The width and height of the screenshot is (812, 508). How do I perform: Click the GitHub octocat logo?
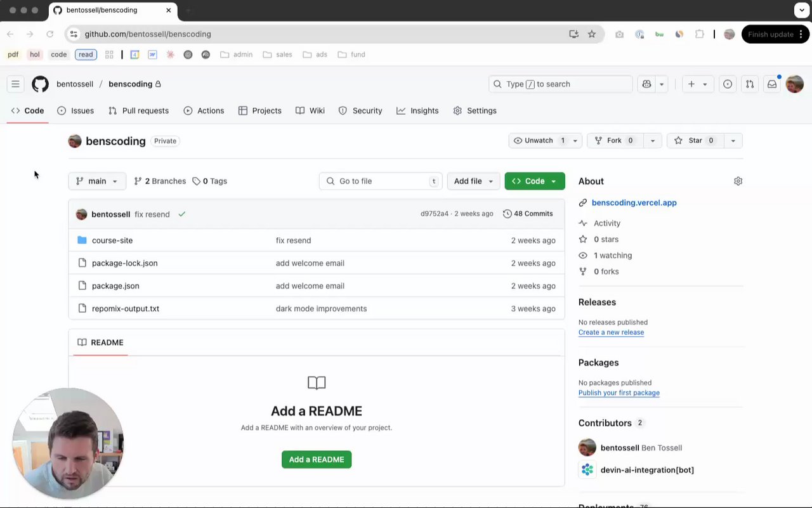[x=40, y=84]
